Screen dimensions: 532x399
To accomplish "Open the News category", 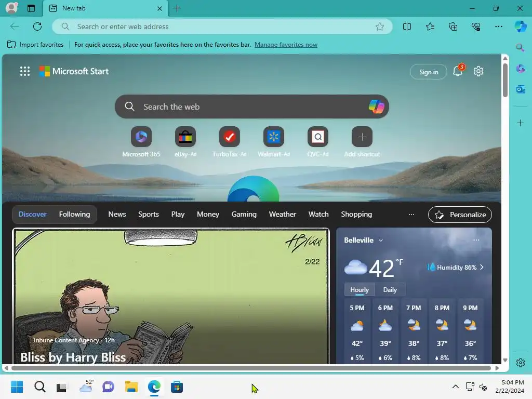I will tap(117, 214).
